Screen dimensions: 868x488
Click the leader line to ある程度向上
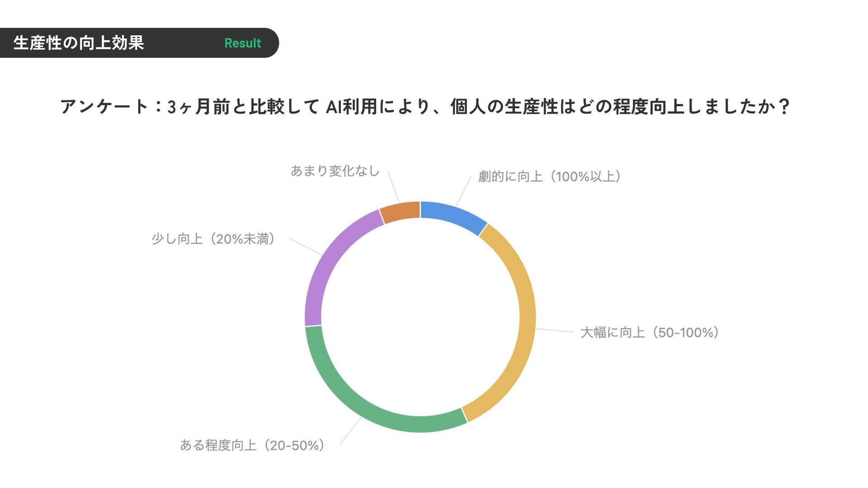[x=350, y=431]
